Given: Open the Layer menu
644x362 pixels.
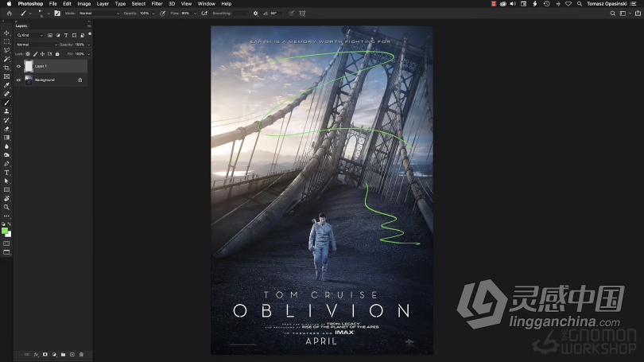Looking at the screenshot, I should click(103, 4).
